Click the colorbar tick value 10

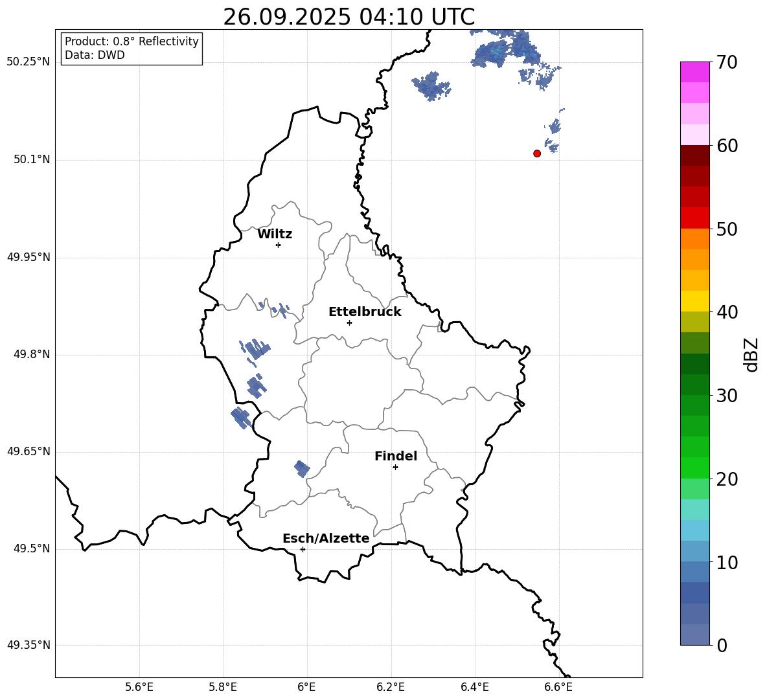(x=726, y=562)
